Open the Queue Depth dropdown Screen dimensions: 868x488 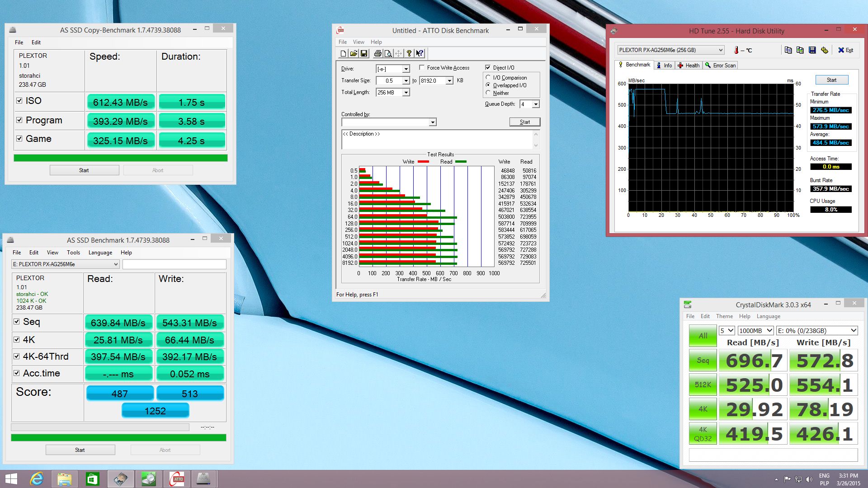pyautogui.click(x=535, y=104)
